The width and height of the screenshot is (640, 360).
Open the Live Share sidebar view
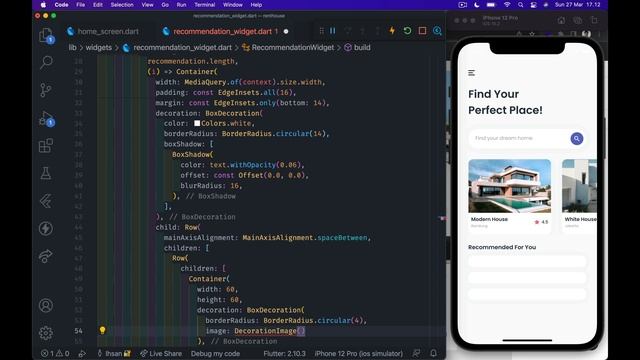click(46, 256)
